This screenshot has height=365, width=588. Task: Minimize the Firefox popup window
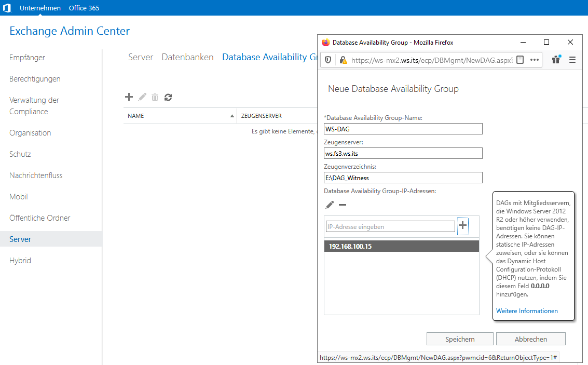[523, 42]
